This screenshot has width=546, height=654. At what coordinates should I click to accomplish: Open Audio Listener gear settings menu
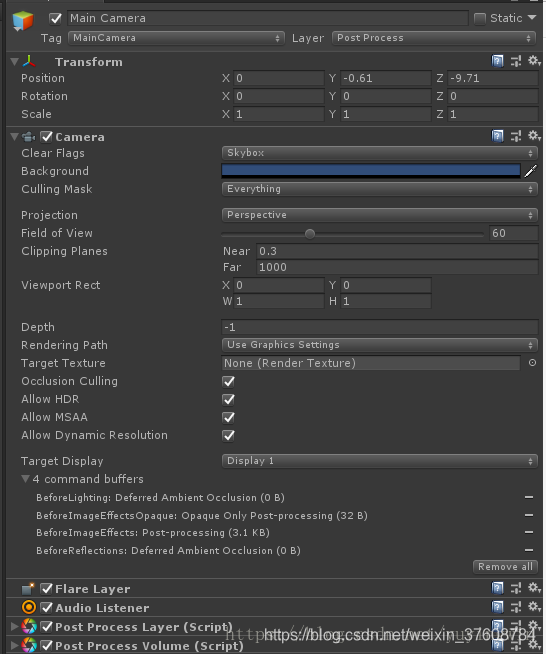click(534, 606)
